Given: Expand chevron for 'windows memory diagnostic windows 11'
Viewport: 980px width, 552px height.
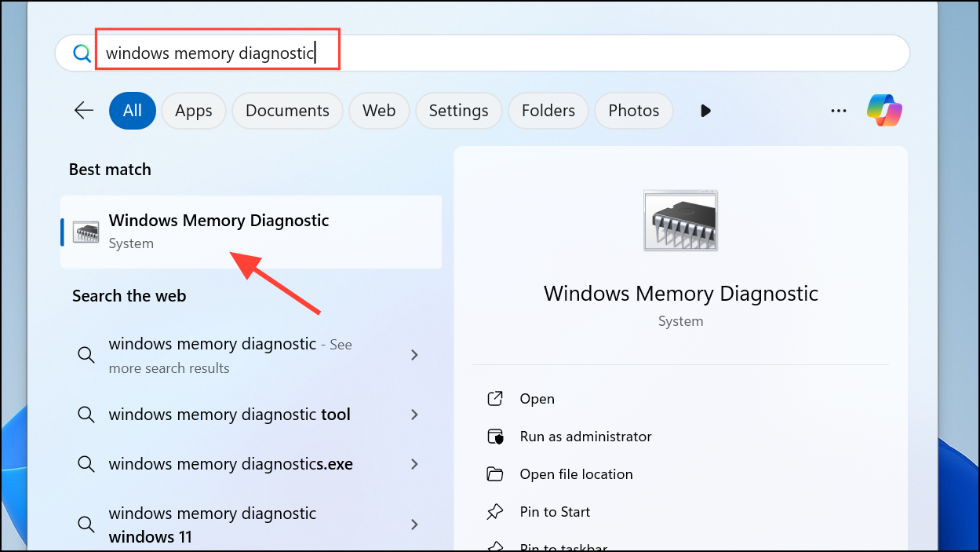Looking at the screenshot, I should click(x=415, y=525).
